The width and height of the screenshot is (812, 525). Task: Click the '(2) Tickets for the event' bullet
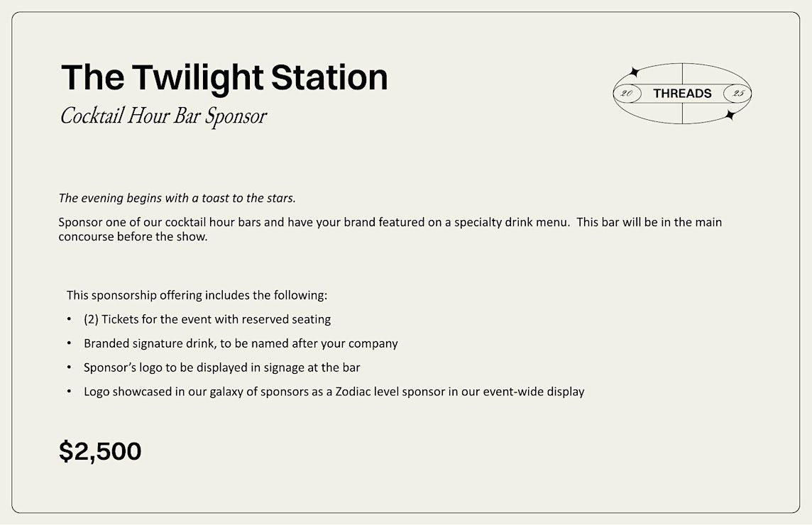[x=207, y=319]
